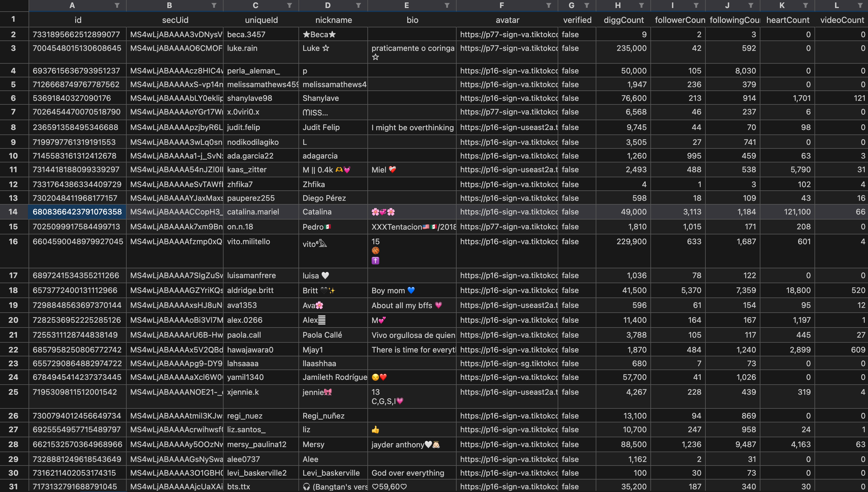The width and height of the screenshot is (868, 492).
Task: Click avatar URL link in row 2
Action: pos(508,35)
